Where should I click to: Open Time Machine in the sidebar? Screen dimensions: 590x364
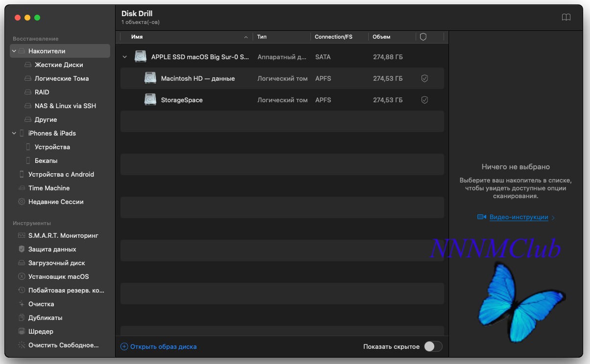[x=49, y=188]
